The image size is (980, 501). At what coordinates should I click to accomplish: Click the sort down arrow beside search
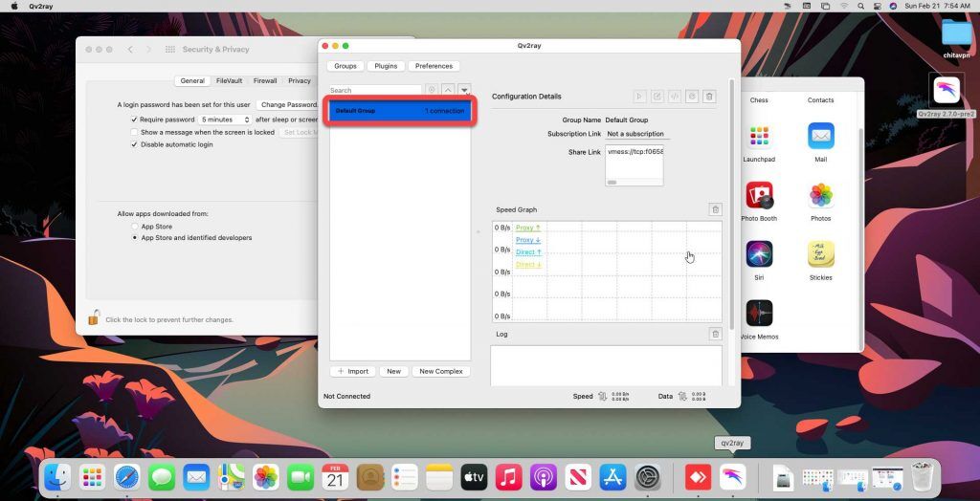(x=464, y=90)
